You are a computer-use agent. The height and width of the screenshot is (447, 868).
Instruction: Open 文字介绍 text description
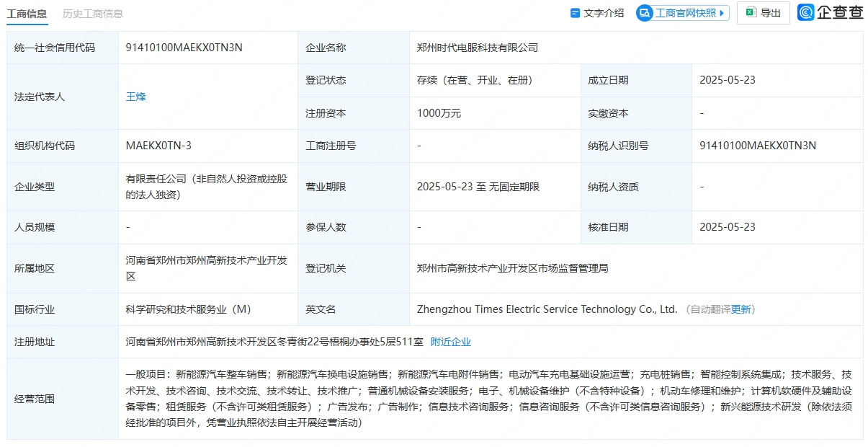point(597,13)
